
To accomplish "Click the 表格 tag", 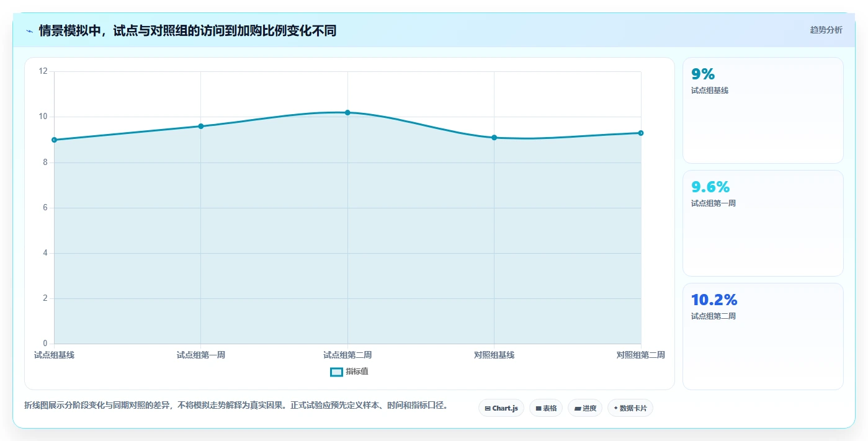I will pos(546,408).
